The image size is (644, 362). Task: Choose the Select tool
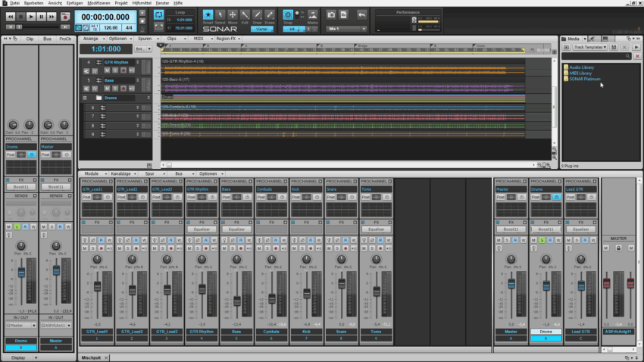tap(220, 15)
